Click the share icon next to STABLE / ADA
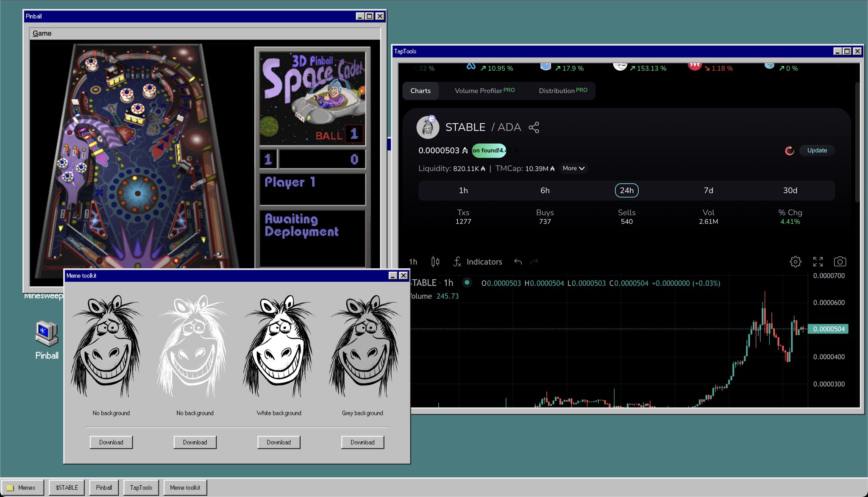This screenshot has height=497, width=868. pos(534,128)
